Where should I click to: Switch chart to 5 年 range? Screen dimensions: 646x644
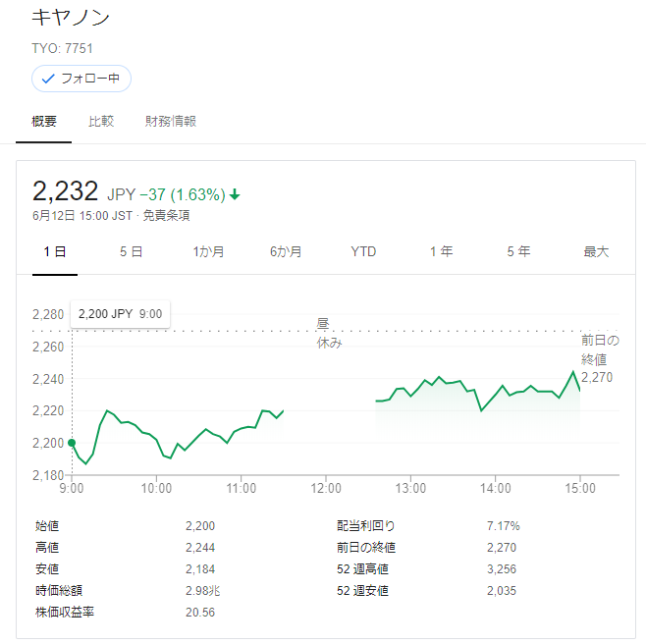(518, 251)
